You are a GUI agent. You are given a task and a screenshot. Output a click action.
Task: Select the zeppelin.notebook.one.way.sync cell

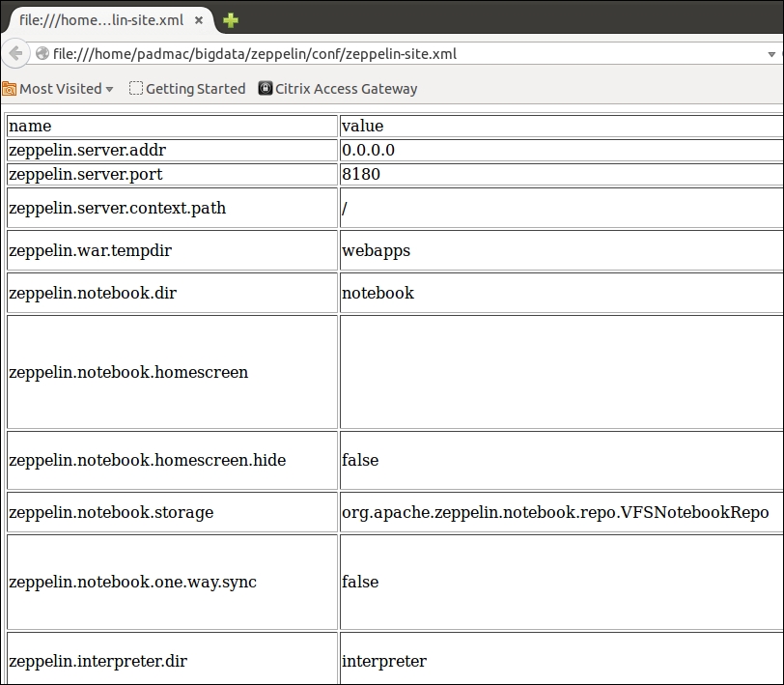173,582
